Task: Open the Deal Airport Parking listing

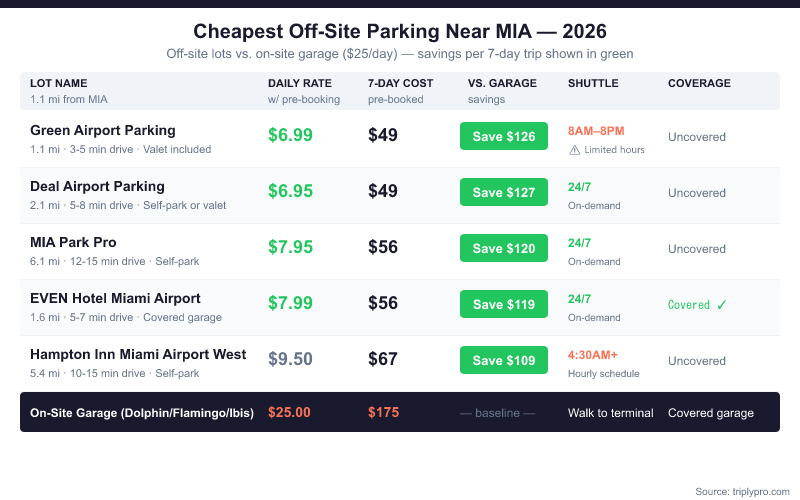Action: click(97, 186)
